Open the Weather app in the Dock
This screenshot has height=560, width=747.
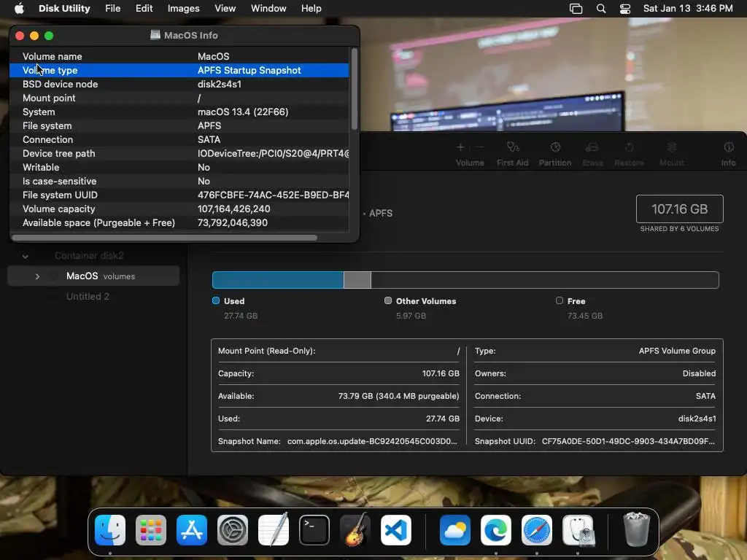coord(455,530)
